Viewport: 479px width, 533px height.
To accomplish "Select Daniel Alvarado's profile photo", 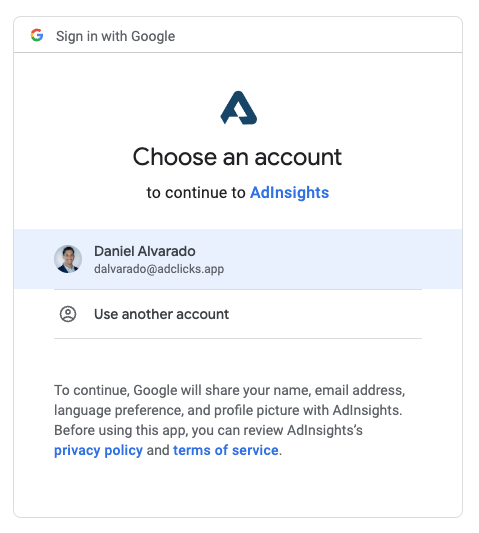I will [68, 259].
